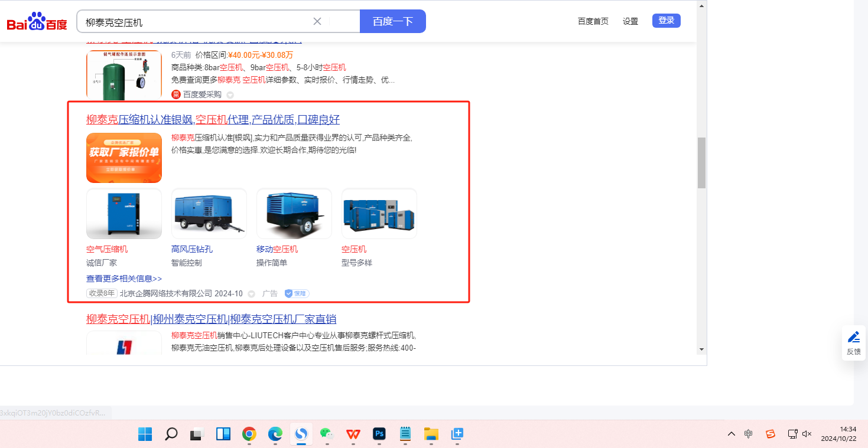Open the 设置 settings menu
The image size is (868, 448).
[630, 21]
